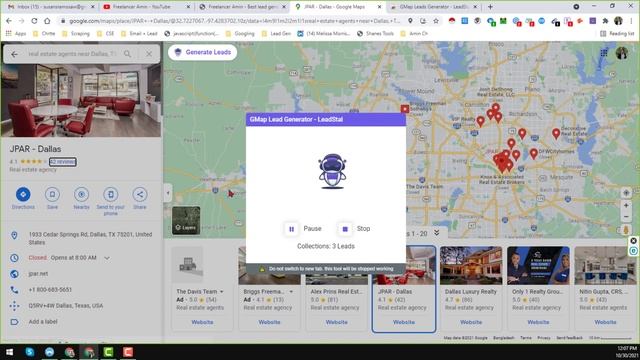Switch to Freelancer Amin Best lead tab
Viewport: 640px width, 360px height.
(242, 7)
